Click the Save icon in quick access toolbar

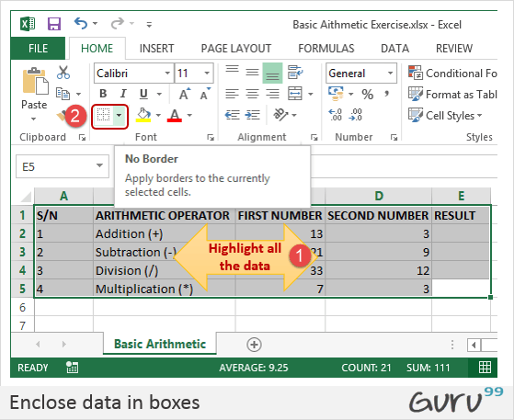tap(54, 24)
